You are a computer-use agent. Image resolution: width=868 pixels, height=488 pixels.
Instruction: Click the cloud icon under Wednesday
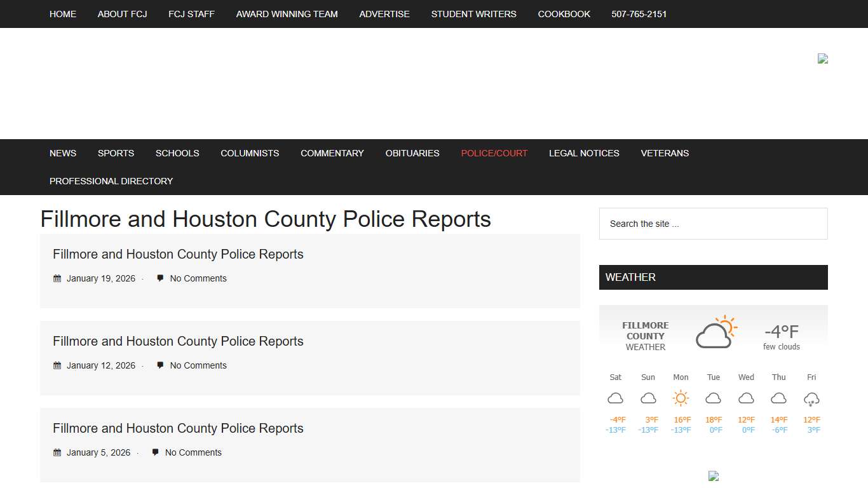746,398
